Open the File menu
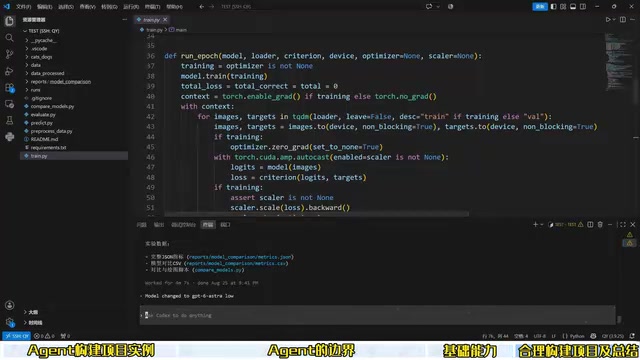This screenshot has height=360, width=640. point(23,7)
